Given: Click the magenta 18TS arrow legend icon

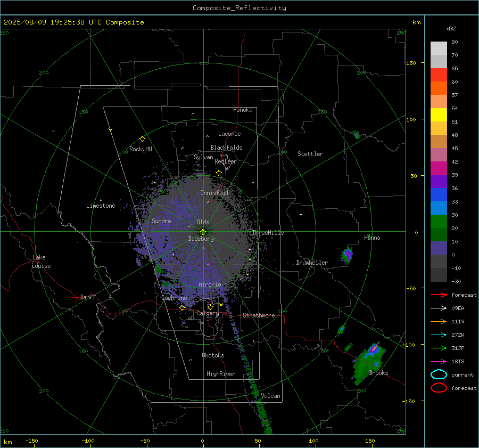Looking at the screenshot, I should click(439, 362).
